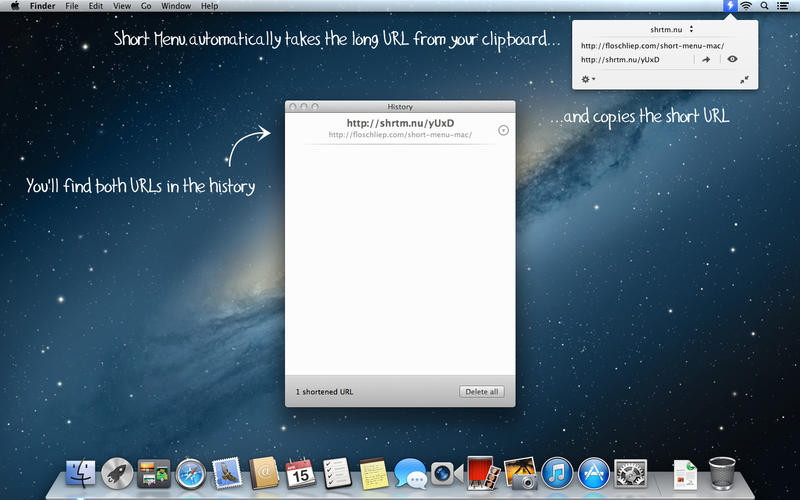The width and height of the screenshot is (800, 500).
Task: Open Reminders checklist icon in Dock
Action: tap(337, 473)
